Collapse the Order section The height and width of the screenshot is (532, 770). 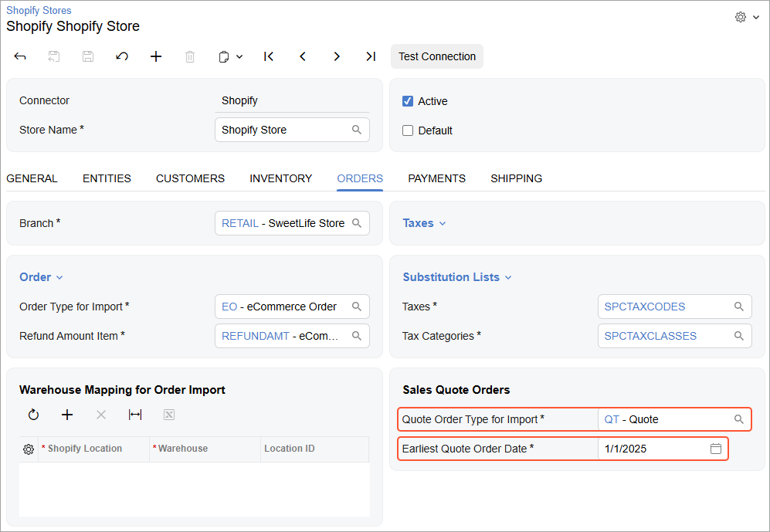click(41, 277)
